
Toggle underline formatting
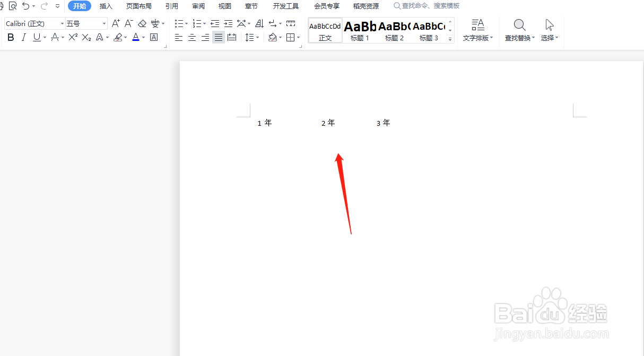(x=36, y=37)
